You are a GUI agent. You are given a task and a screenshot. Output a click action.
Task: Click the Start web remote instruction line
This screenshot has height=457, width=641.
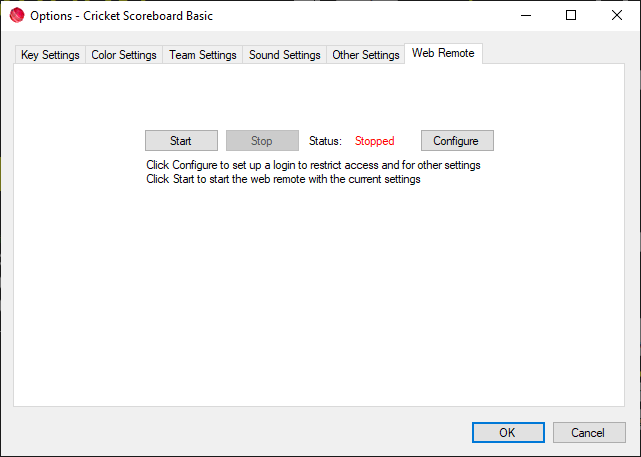pyautogui.click(x=283, y=179)
